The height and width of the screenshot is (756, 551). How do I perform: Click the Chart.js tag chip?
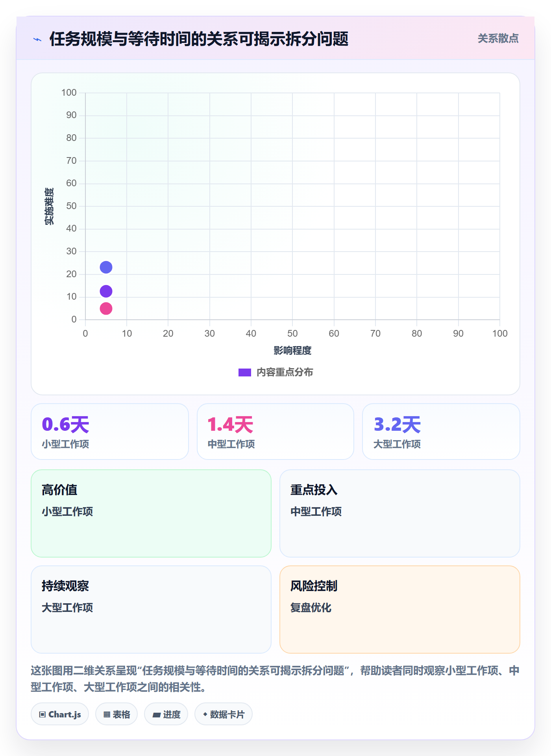(60, 714)
